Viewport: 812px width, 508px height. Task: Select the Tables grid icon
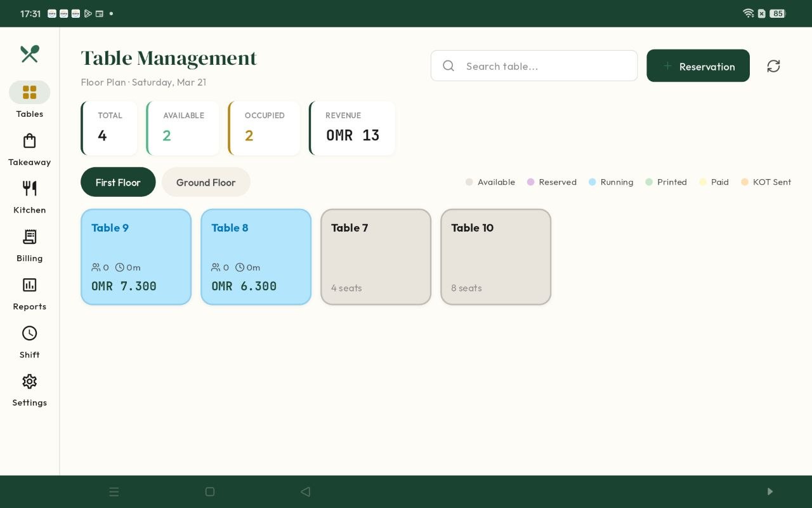click(29, 92)
